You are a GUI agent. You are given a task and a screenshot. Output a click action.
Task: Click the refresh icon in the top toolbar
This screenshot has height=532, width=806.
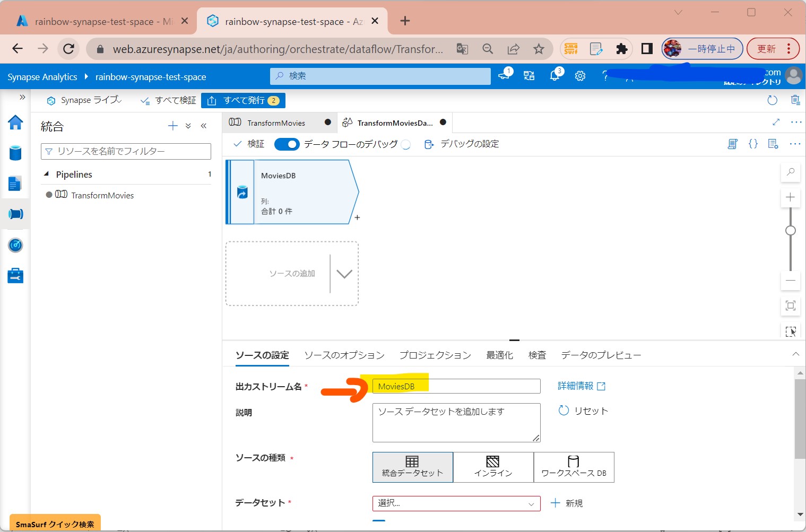[x=773, y=100]
